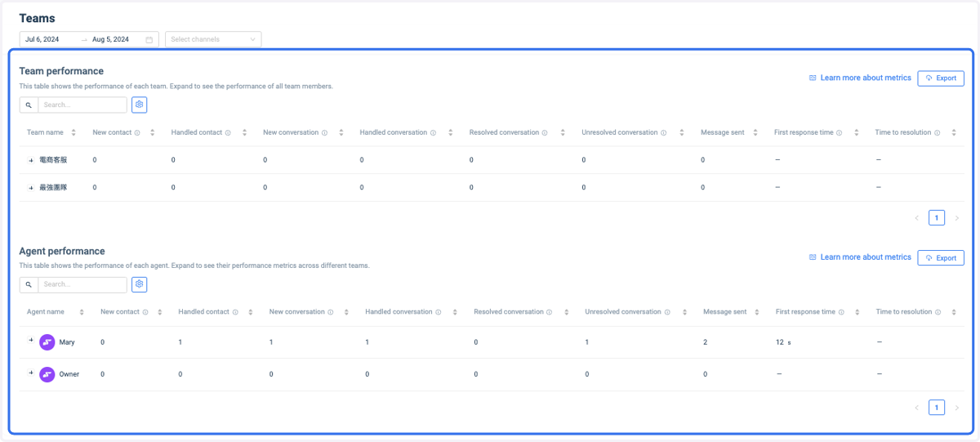Show info for Team Unresolved conversation metric
The width and height of the screenshot is (980, 442).
(x=663, y=132)
